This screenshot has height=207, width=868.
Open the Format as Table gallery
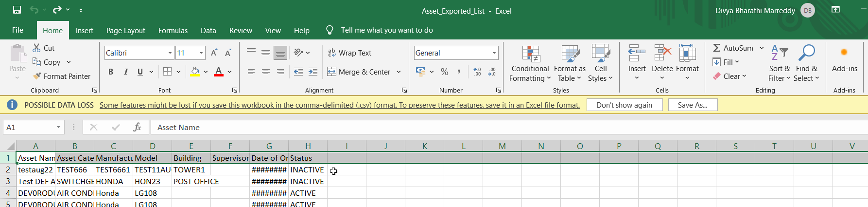click(x=570, y=63)
